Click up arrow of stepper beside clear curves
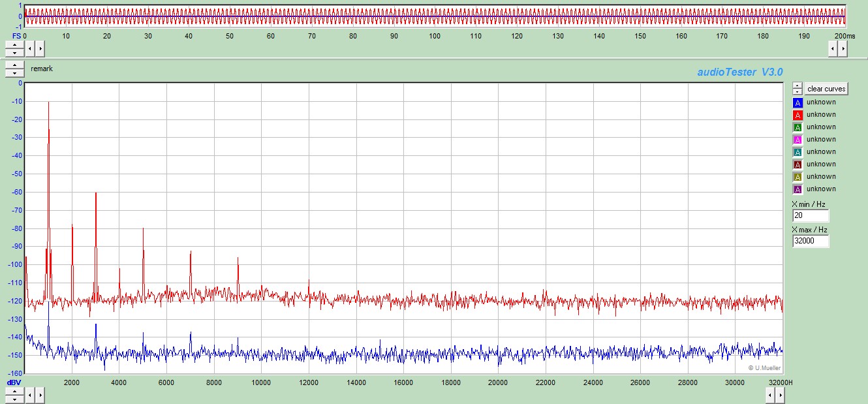The height and width of the screenshot is (404, 868). click(797, 85)
